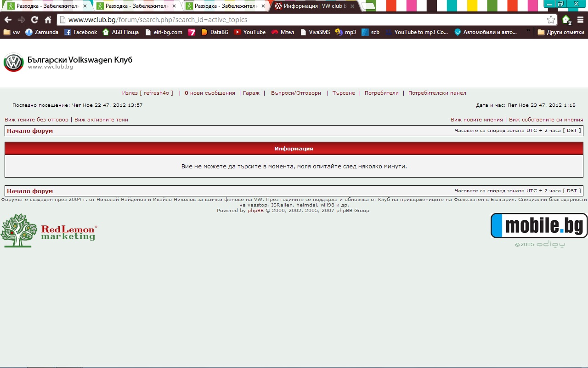Open the YouTube bookmark

tap(250, 32)
